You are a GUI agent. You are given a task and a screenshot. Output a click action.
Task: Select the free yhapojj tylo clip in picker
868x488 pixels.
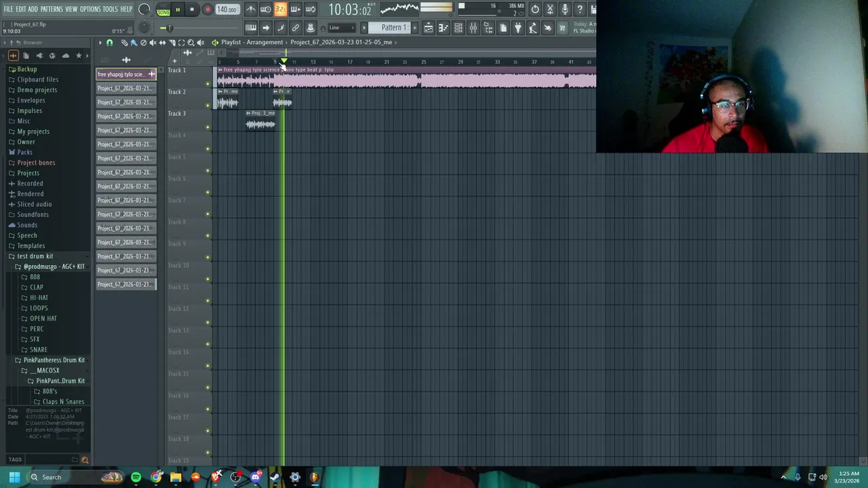click(x=126, y=74)
